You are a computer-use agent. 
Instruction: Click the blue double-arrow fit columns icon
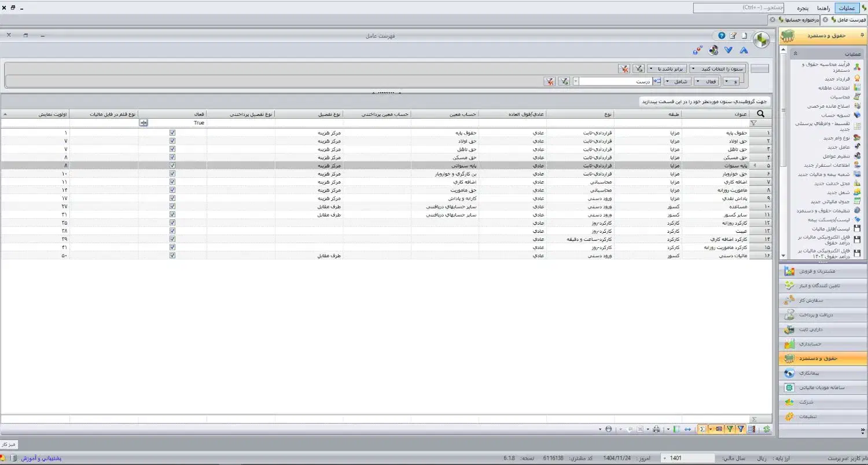687,429
